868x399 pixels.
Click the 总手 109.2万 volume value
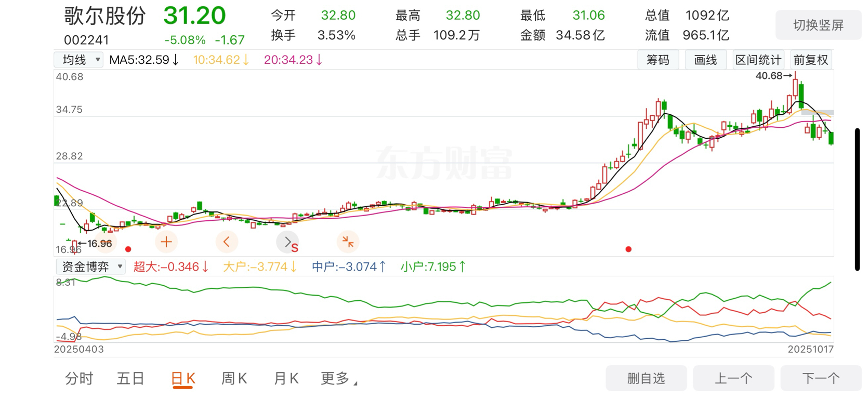tap(437, 35)
